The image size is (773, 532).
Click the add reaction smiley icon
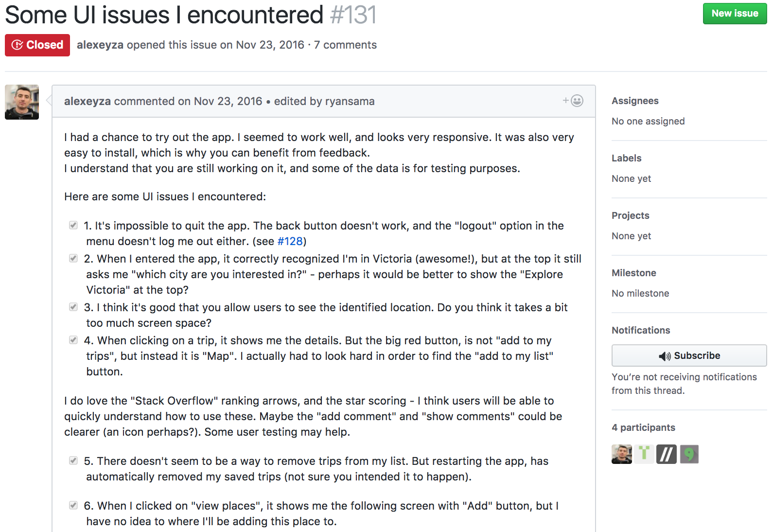coord(574,101)
